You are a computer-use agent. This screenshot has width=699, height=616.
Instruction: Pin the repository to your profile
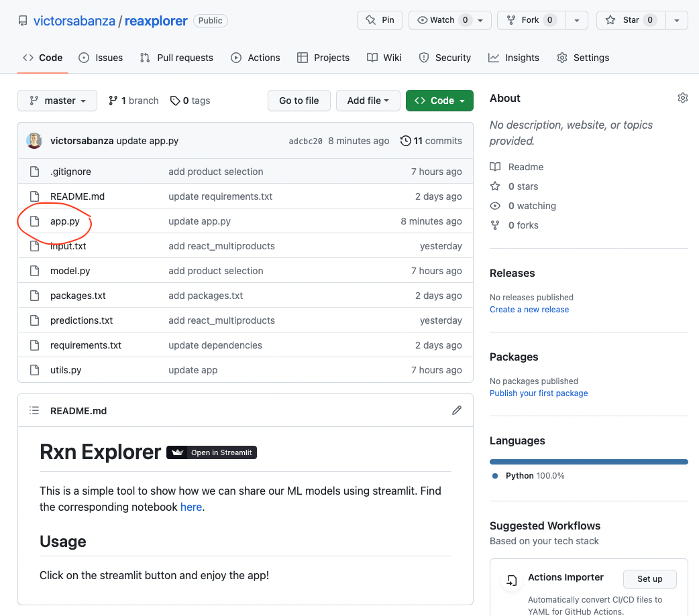(380, 20)
